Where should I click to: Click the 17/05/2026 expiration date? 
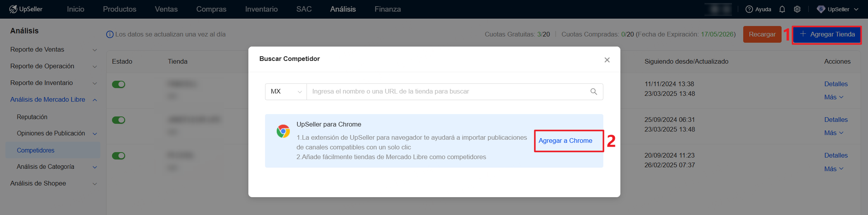click(717, 34)
